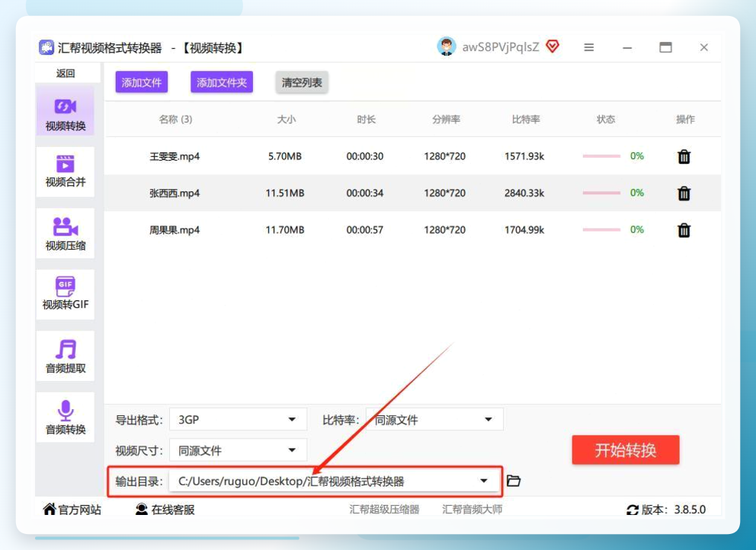Viewport: 756px width, 550px height.
Task: Click progress bar of 王雯雯.mp4 row
Action: coord(601,156)
